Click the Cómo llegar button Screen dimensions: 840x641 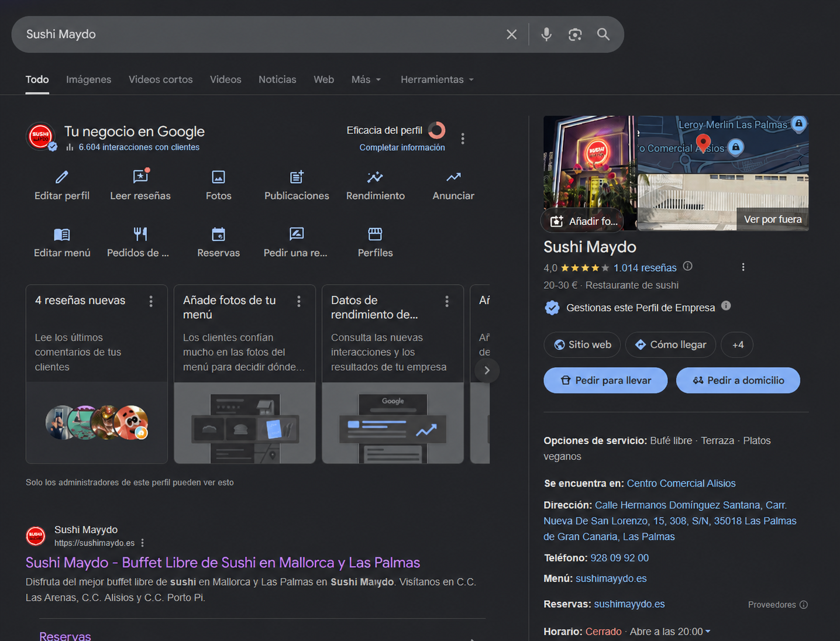(671, 344)
